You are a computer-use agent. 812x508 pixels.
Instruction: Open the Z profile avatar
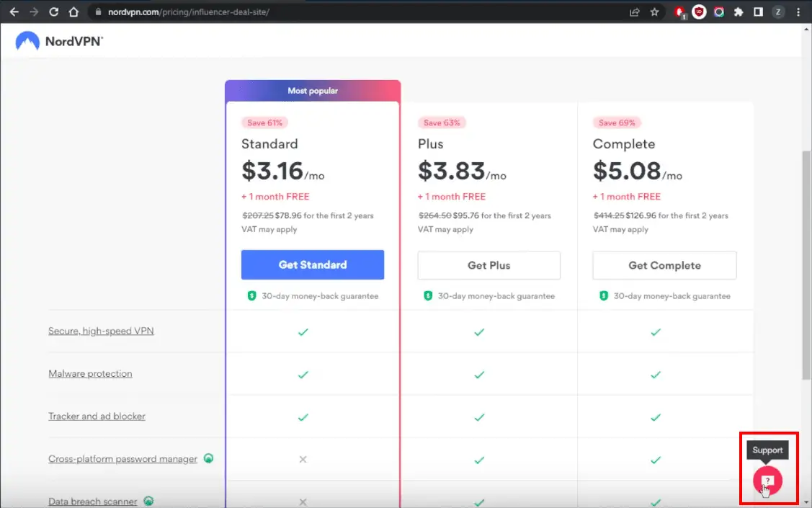click(778, 12)
